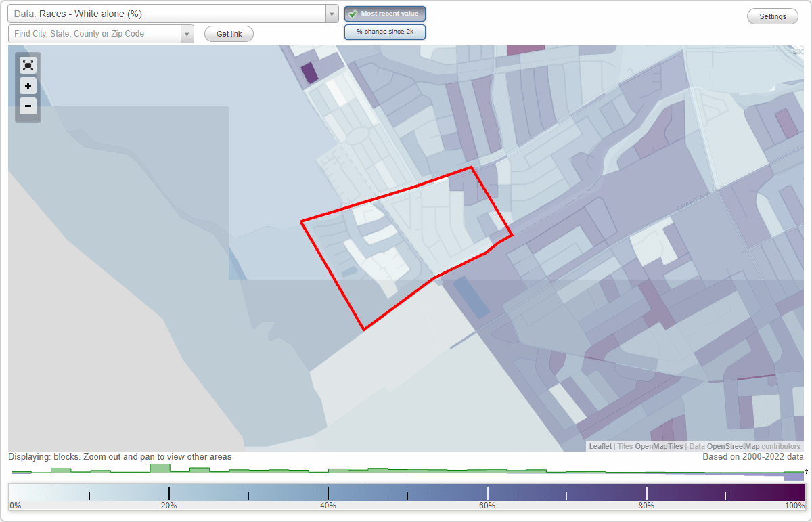This screenshot has width=812, height=522.
Task: Click the Get link button
Action: 228,33
